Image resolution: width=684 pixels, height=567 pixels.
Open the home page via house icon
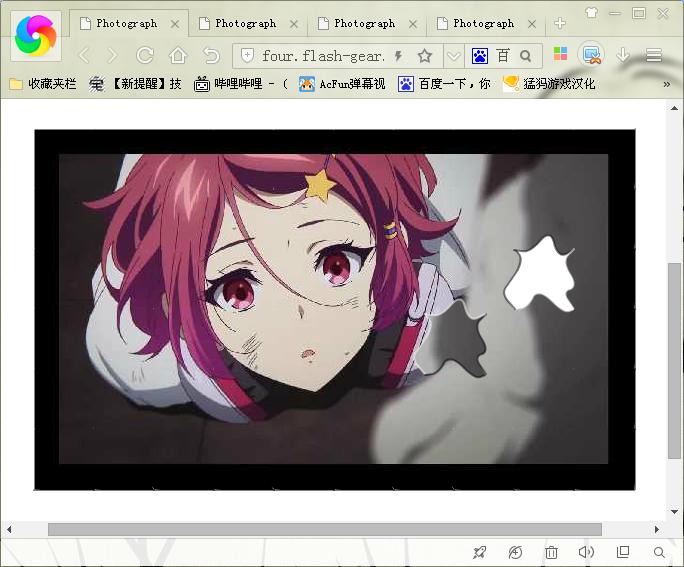[x=178, y=56]
